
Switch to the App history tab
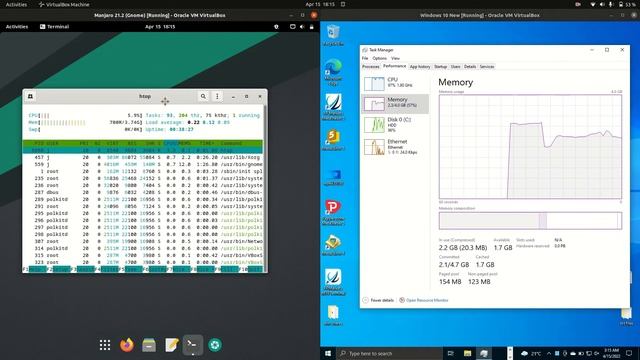(x=420, y=67)
